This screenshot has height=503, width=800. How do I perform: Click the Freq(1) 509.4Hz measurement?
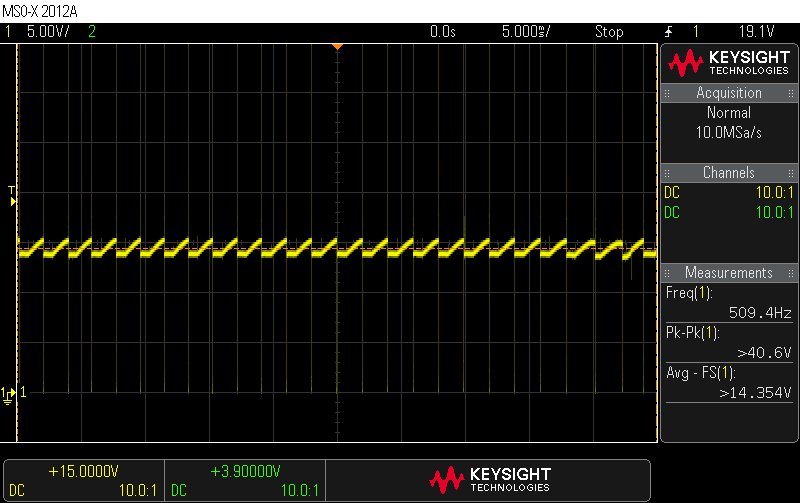click(x=729, y=303)
